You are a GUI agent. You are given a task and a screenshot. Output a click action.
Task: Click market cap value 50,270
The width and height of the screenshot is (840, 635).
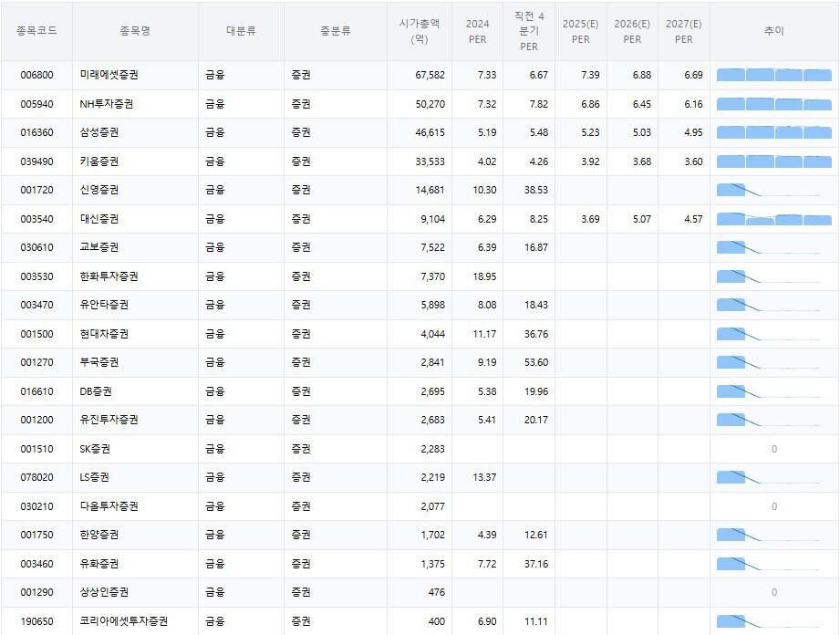point(430,104)
